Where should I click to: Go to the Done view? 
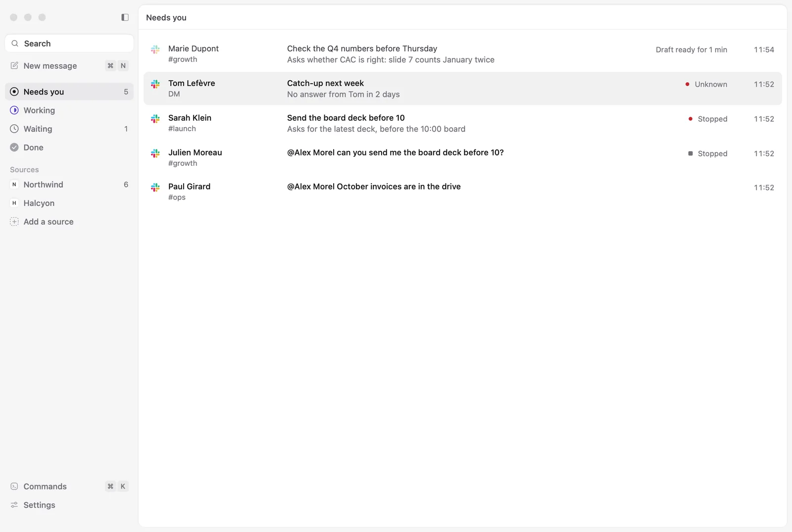pyautogui.click(x=69, y=147)
